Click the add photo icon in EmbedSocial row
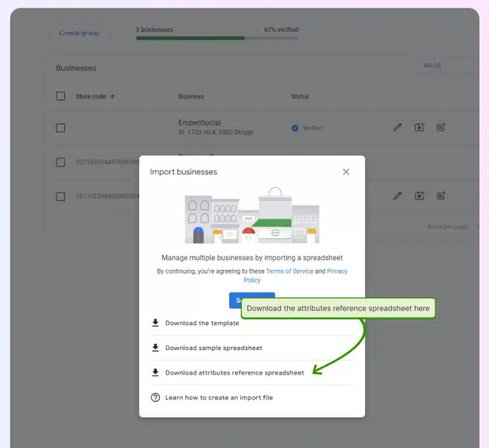 (x=419, y=127)
